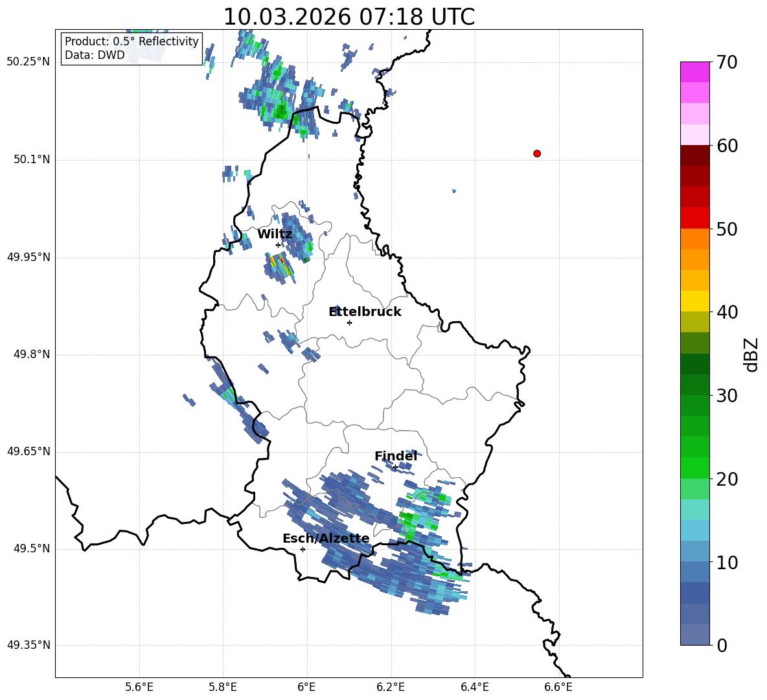Click the 49.35°N latitude label

pyautogui.click(x=29, y=645)
